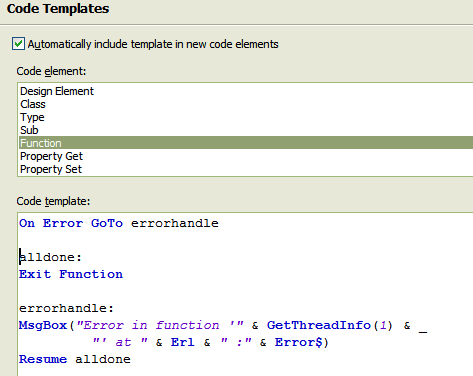The width and height of the screenshot is (473, 376).
Task: Click GetThreadInfo(1) in the code template
Action: pyautogui.click(x=330, y=325)
